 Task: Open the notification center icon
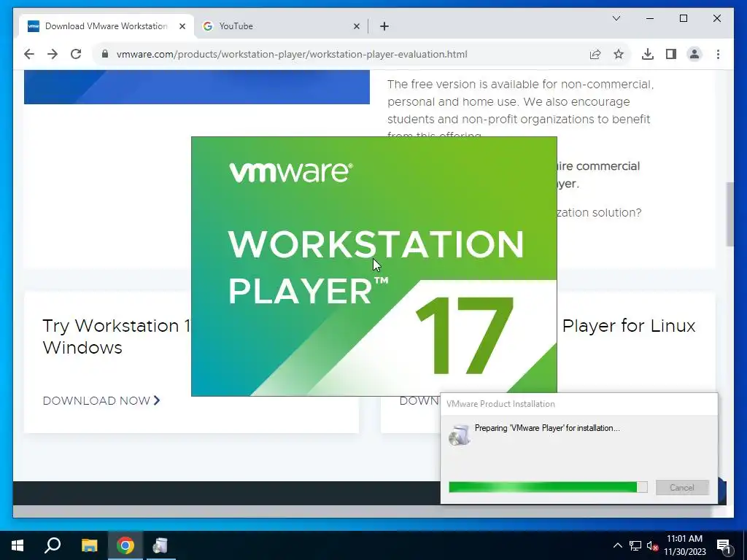point(724,545)
